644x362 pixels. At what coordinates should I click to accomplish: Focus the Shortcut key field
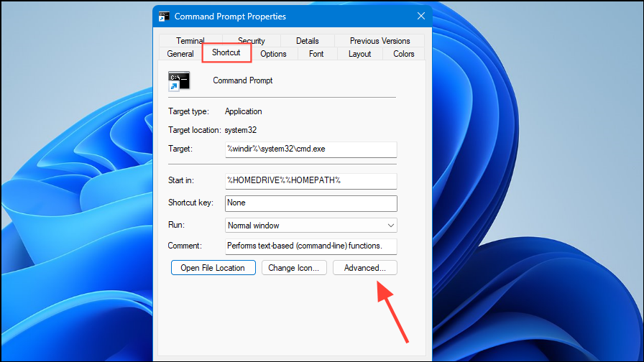(311, 203)
